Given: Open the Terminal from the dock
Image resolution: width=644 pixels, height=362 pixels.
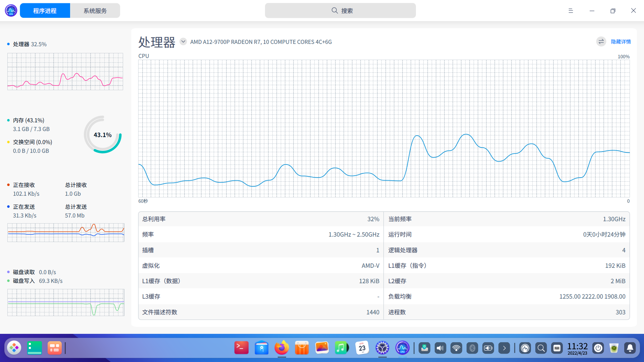Looking at the screenshot, I should coord(241,348).
